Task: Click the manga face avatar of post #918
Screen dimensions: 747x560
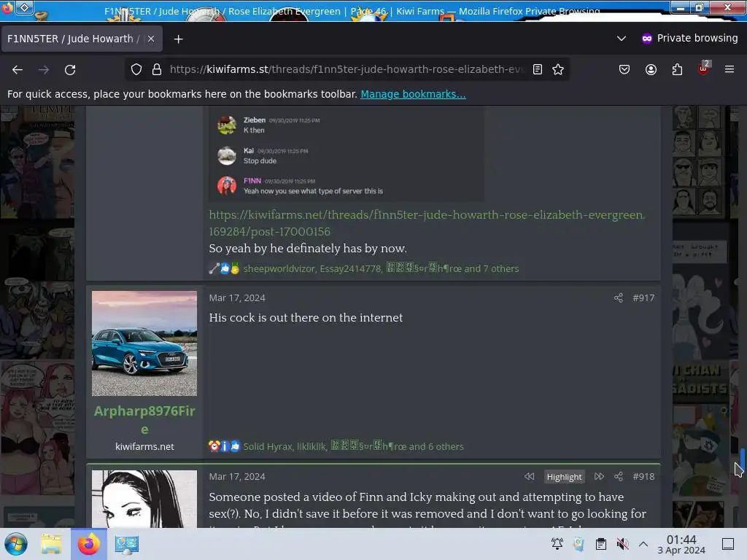Action: tap(144, 499)
